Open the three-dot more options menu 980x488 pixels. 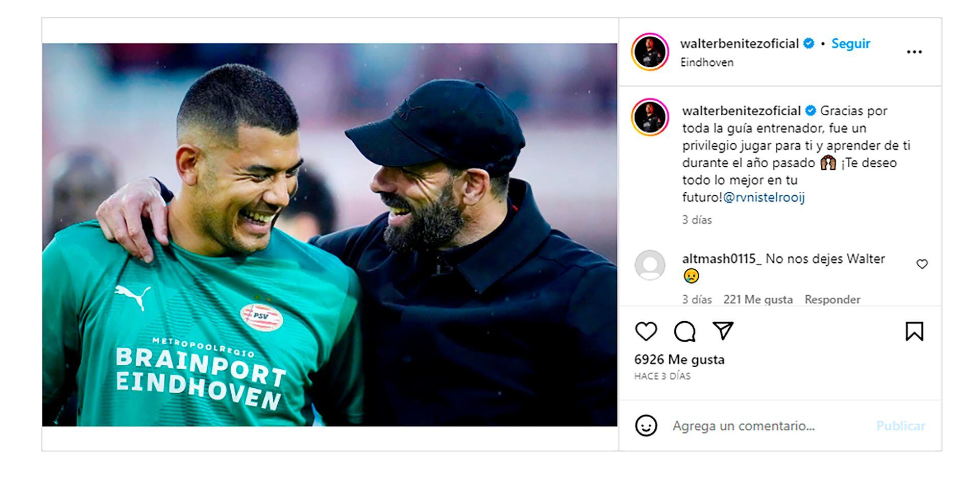click(914, 52)
